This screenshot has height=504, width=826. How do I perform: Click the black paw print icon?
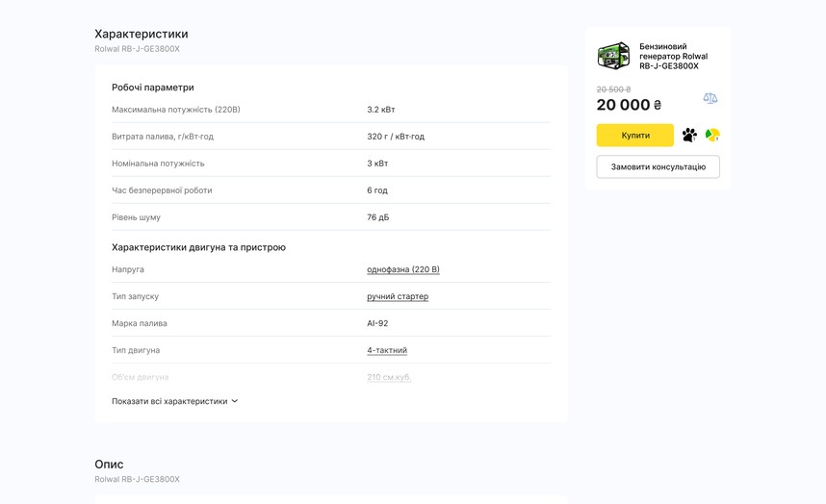[x=689, y=136]
